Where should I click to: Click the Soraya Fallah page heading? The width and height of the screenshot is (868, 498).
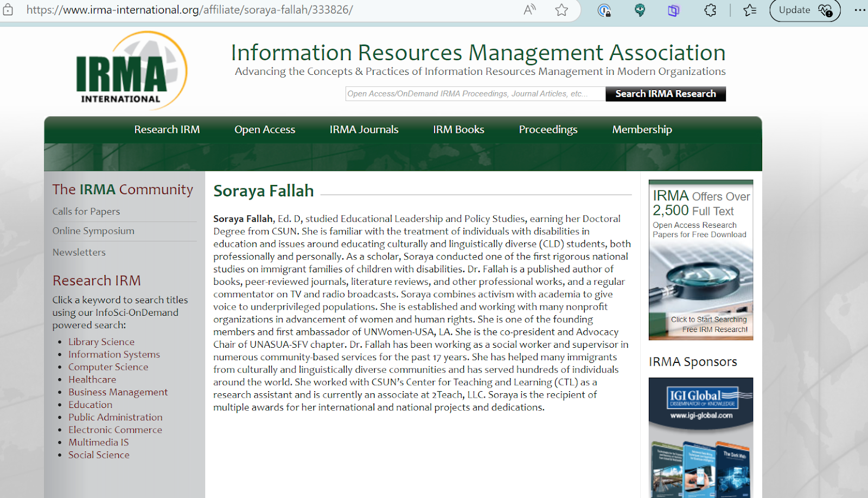264,191
